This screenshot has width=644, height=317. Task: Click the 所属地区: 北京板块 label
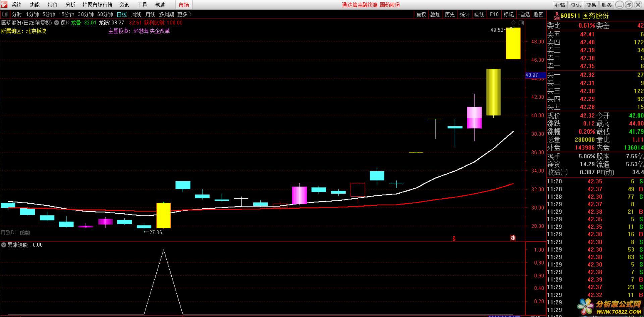pos(24,31)
